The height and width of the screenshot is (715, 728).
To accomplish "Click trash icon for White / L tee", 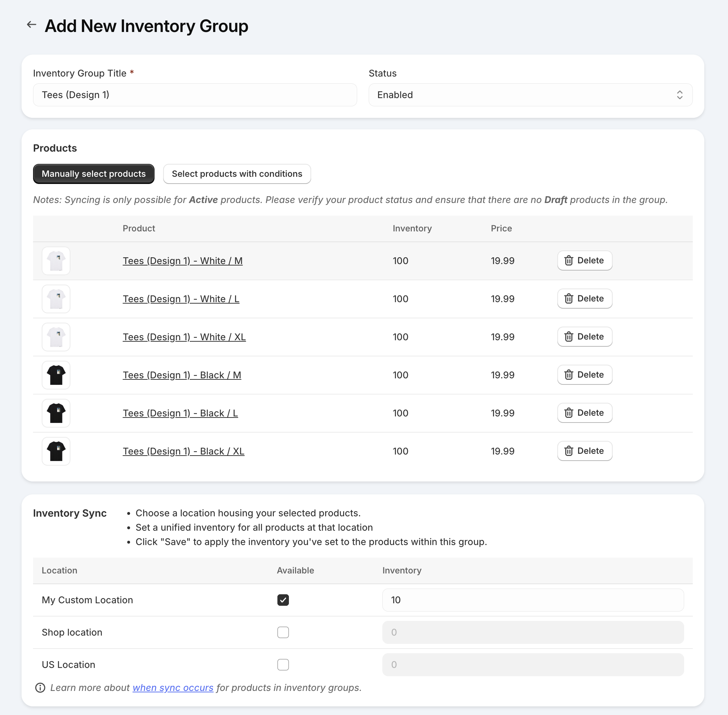I will [568, 299].
